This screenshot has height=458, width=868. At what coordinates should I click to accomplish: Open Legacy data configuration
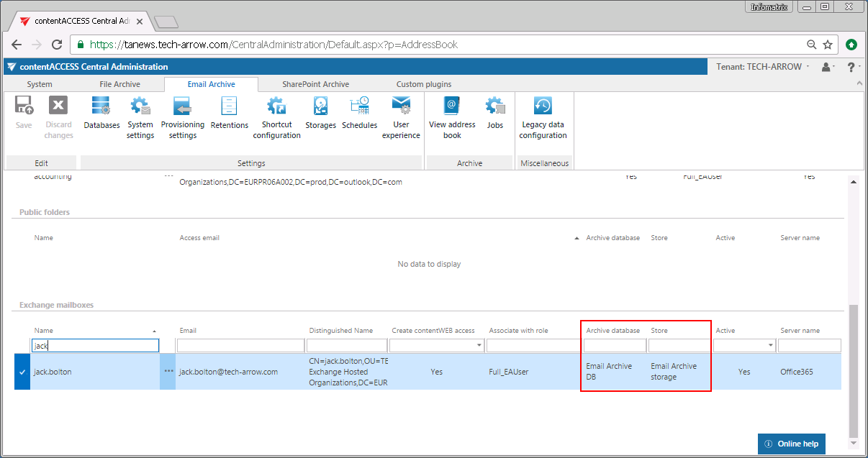coord(543,118)
